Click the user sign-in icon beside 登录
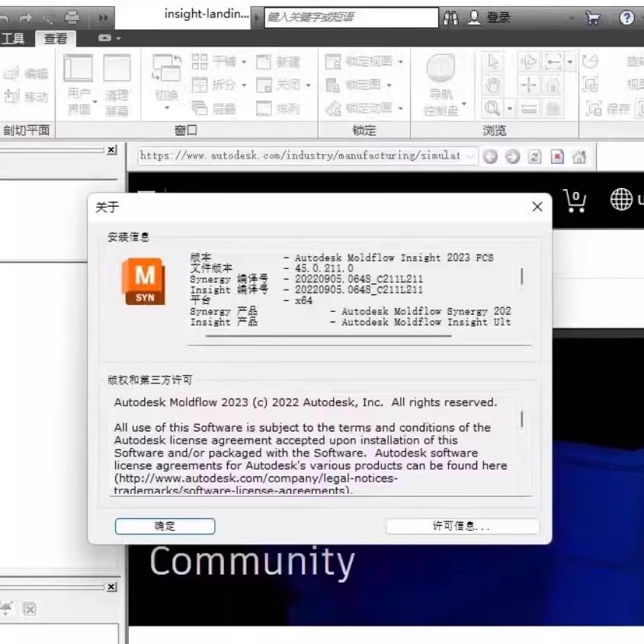This screenshot has height=644, width=644. [x=474, y=18]
